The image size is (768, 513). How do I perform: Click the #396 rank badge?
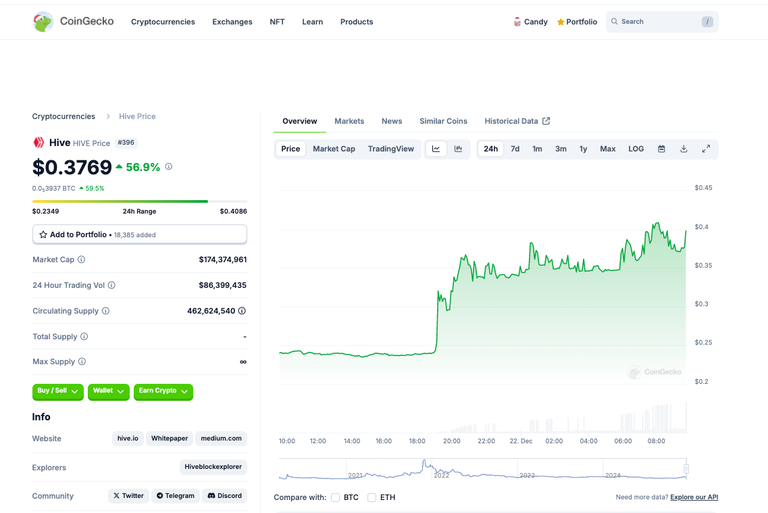126,143
